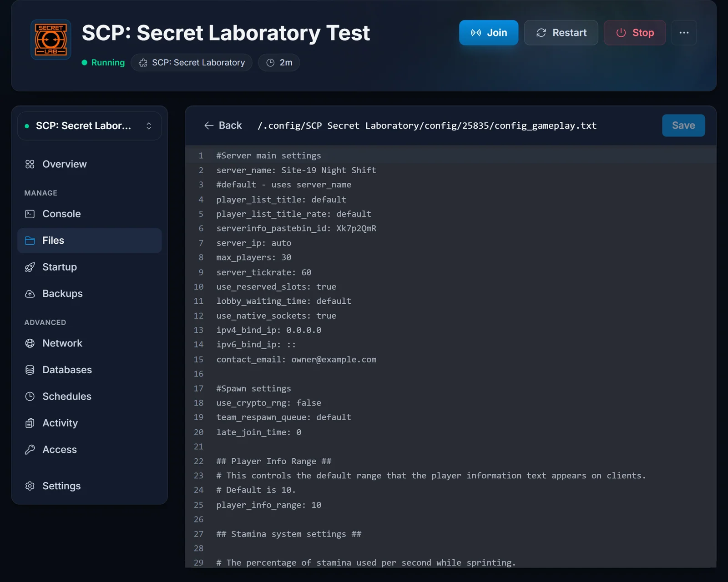The height and width of the screenshot is (582, 728).
Task: Click the Schedules clock icon
Action: pyautogui.click(x=30, y=396)
